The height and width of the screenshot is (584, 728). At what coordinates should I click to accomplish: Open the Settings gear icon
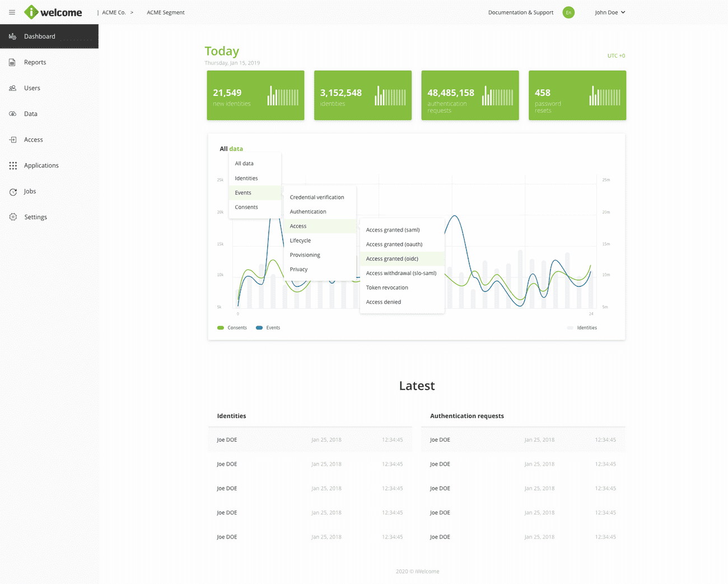point(13,217)
